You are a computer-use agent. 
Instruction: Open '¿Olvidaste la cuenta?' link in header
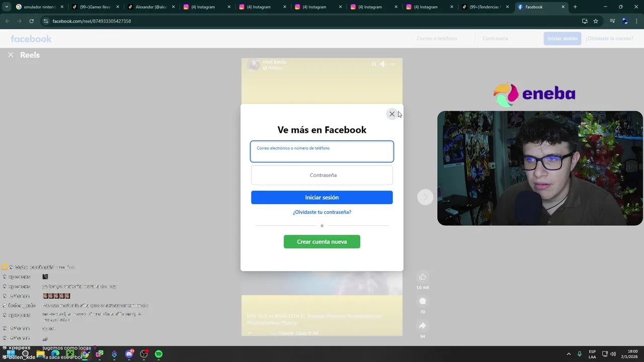tap(609, 39)
